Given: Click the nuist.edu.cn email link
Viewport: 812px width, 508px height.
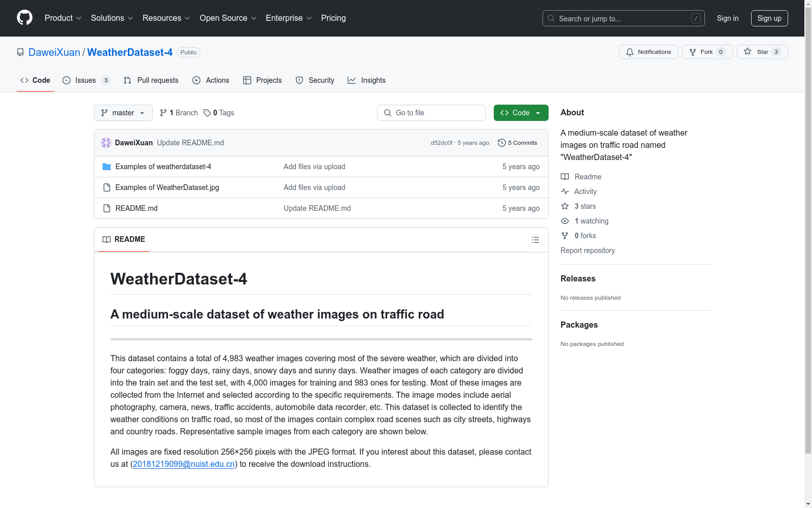Looking at the screenshot, I should (x=184, y=464).
